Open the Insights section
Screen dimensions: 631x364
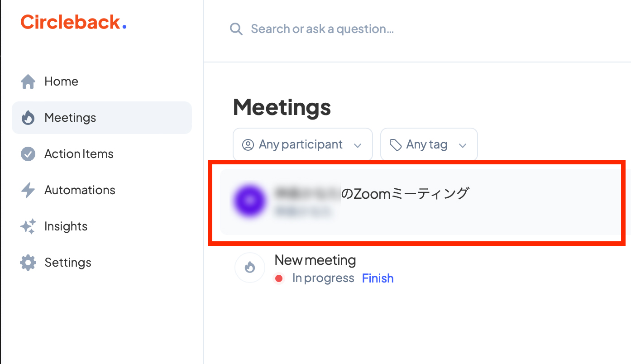click(66, 226)
